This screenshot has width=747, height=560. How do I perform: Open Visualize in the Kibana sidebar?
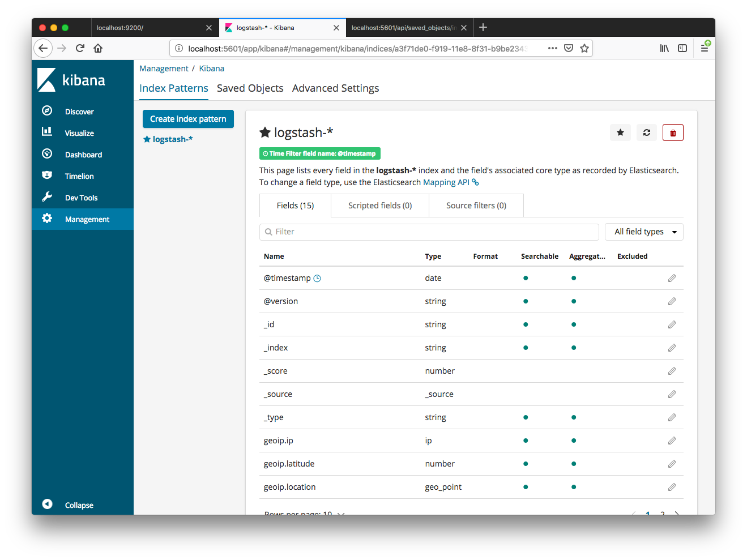click(83, 133)
